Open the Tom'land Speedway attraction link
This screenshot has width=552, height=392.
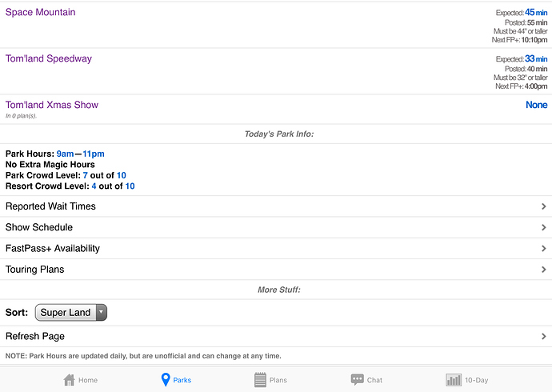coord(49,59)
